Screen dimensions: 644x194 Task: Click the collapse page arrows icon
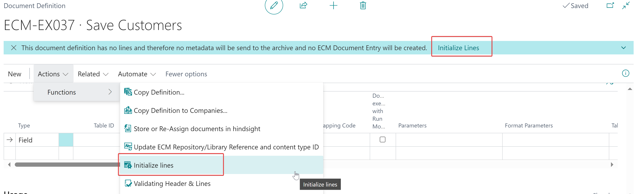coord(626,6)
